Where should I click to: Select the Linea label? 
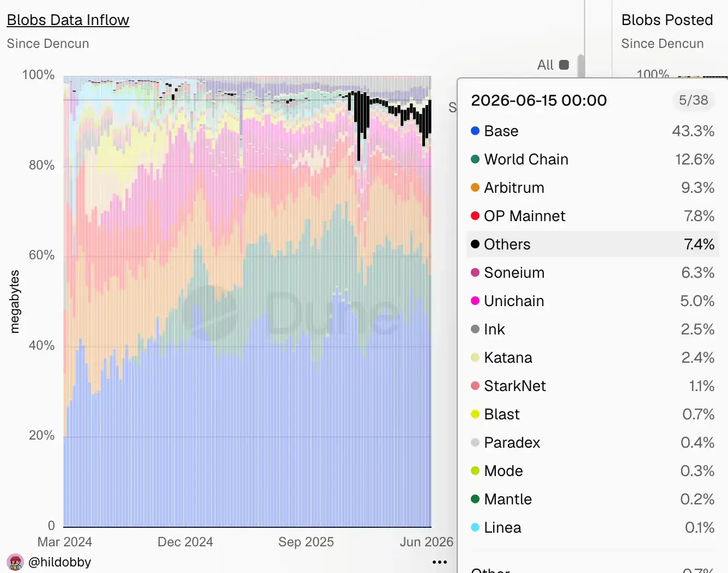[503, 527]
